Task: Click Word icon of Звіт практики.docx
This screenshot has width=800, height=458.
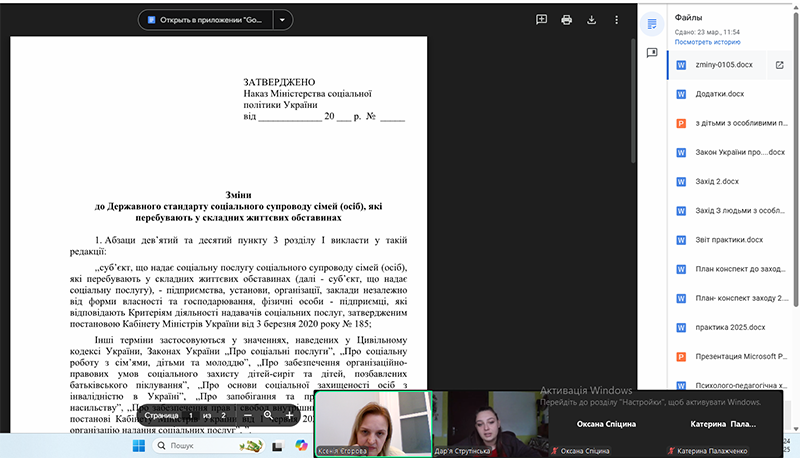Action: (x=681, y=240)
